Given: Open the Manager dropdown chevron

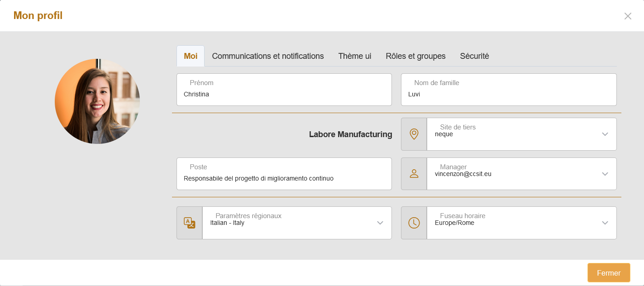Looking at the screenshot, I should pyautogui.click(x=605, y=174).
